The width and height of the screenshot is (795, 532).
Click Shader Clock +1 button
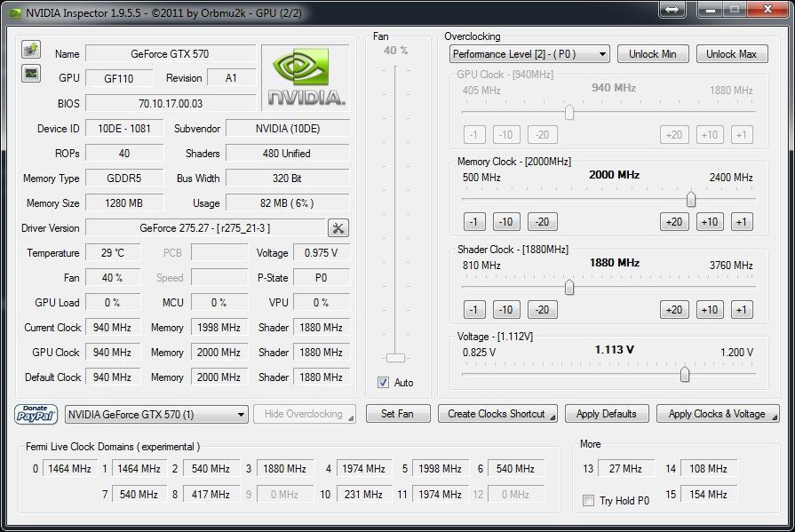742,309
